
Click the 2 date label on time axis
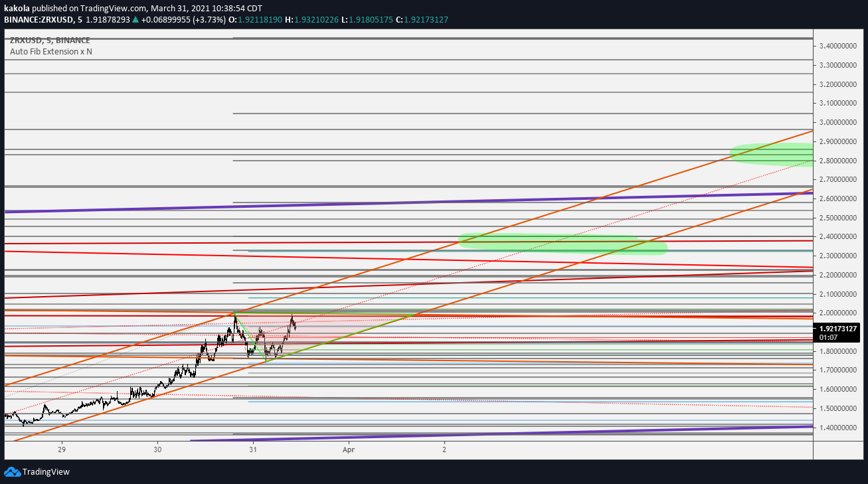tap(444, 449)
